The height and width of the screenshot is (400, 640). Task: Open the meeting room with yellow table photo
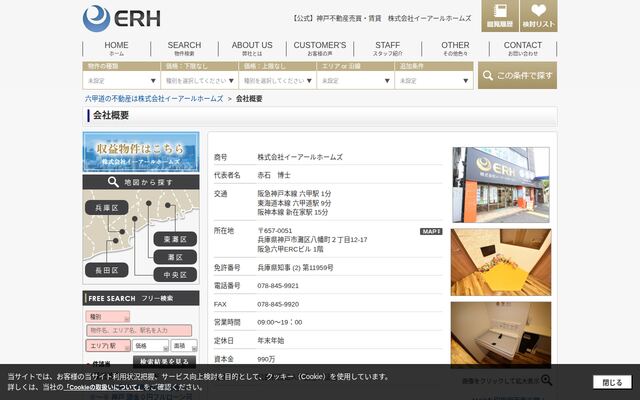[x=501, y=262]
